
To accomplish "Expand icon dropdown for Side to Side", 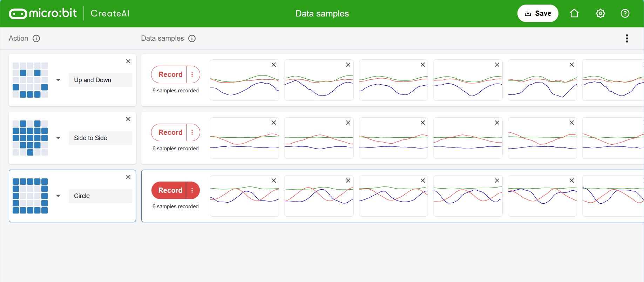I will pos(58,138).
